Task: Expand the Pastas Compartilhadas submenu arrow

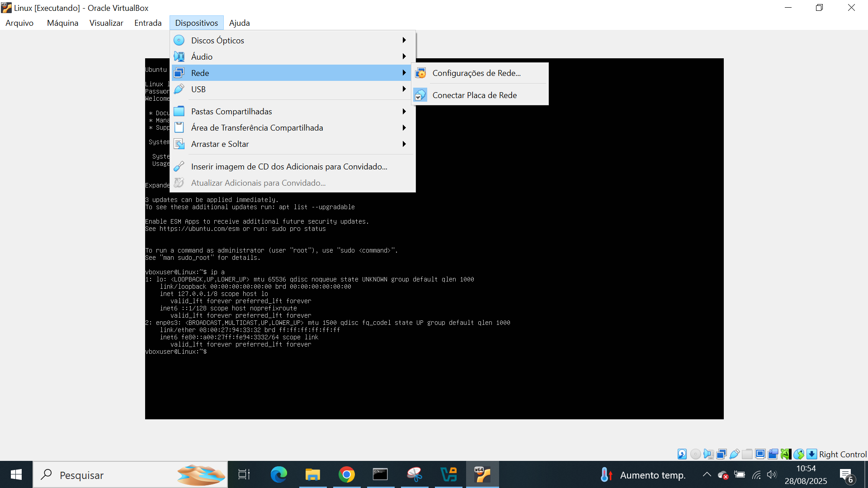Action: pos(404,111)
